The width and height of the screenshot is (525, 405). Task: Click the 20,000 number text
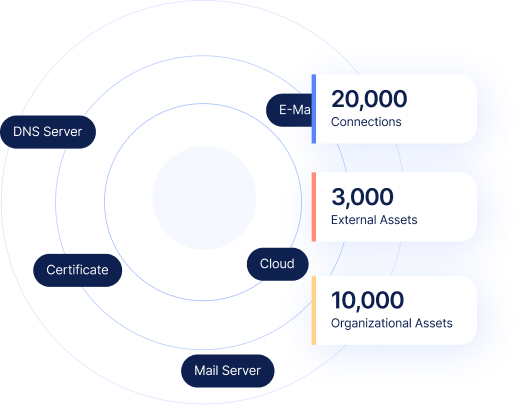click(x=369, y=99)
